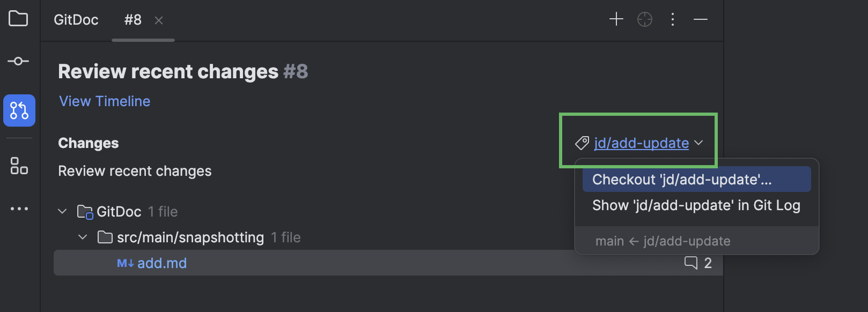The width and height of the screenshot is (868, 312).
Task: Open the vertical kebab options menu
Action: 673,19
